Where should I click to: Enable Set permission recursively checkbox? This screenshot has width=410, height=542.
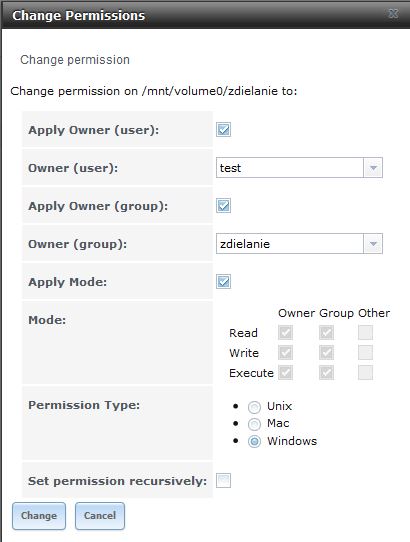coord(223,480)
